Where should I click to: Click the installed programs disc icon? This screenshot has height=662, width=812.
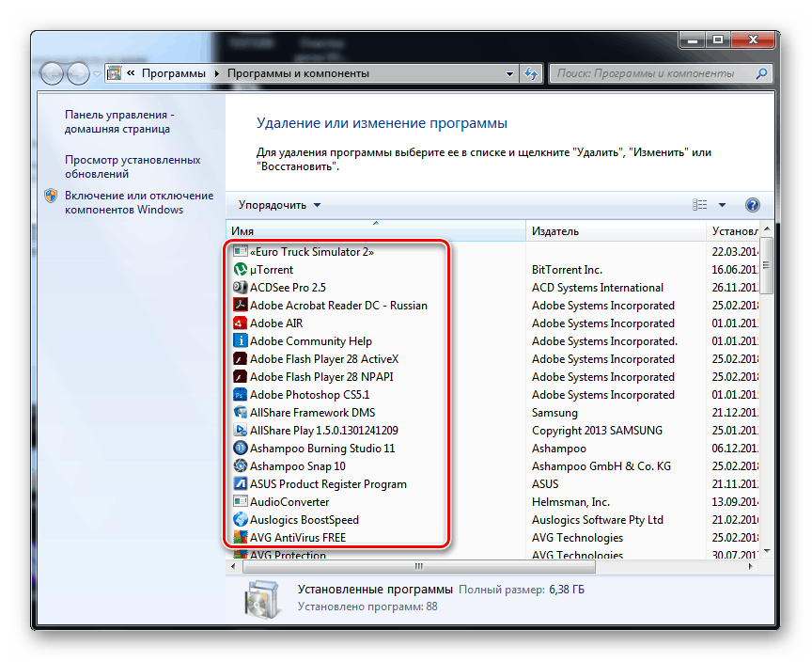coord(263,599)
